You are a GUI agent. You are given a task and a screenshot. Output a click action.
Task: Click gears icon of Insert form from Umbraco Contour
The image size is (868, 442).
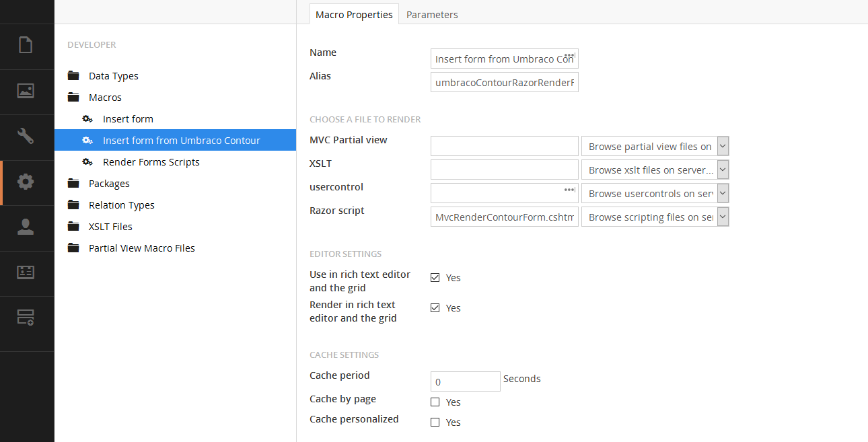point(87,141)
